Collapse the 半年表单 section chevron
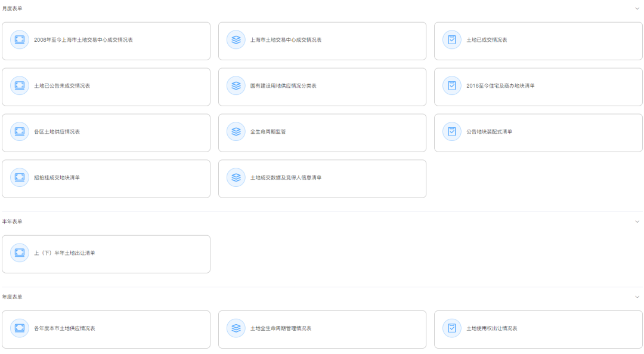 pyautogui.click(x=637, y=221)
